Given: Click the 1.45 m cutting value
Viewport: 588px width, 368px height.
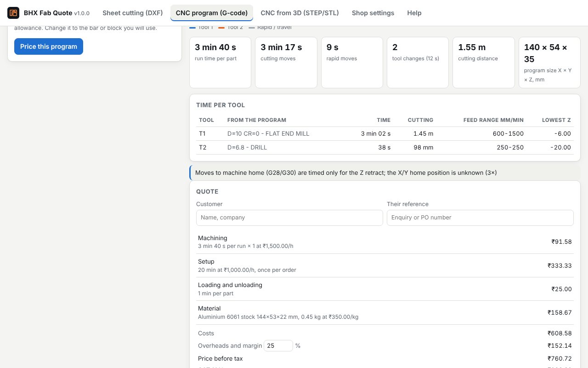Looking at the screenshot, I should (423, 134).
